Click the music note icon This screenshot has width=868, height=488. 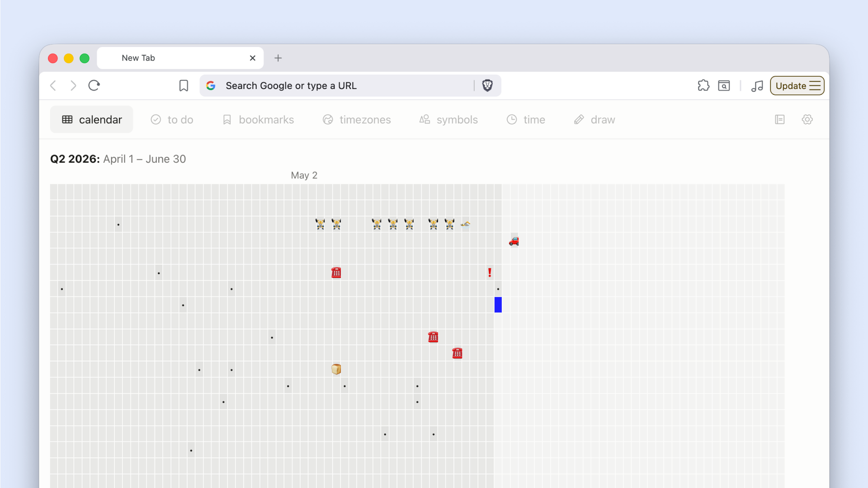[x=757, y=85]
